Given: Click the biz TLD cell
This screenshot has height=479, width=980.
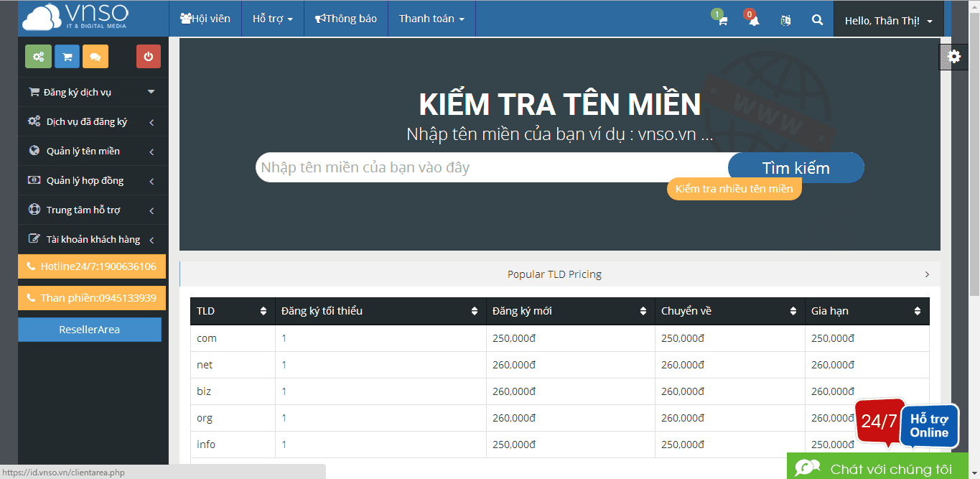Looking at the screenshot, I should point(233,391).
